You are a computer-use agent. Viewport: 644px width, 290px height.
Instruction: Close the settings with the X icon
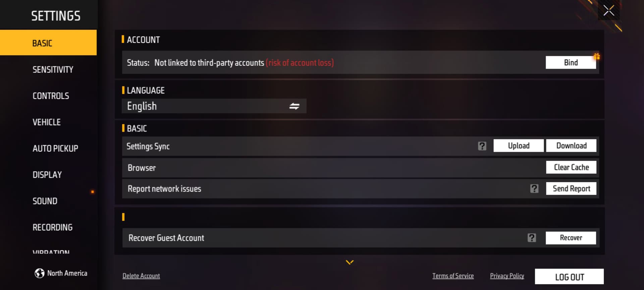[608, 10]
